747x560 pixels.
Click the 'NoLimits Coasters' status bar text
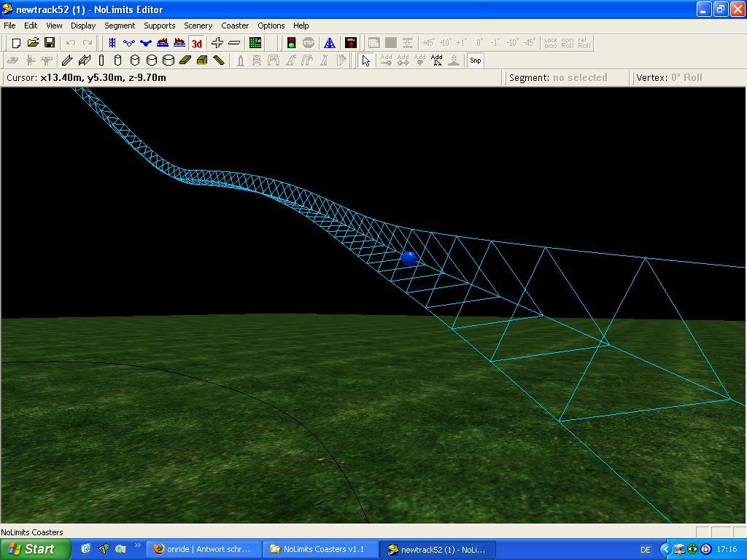tap(32, 532)
